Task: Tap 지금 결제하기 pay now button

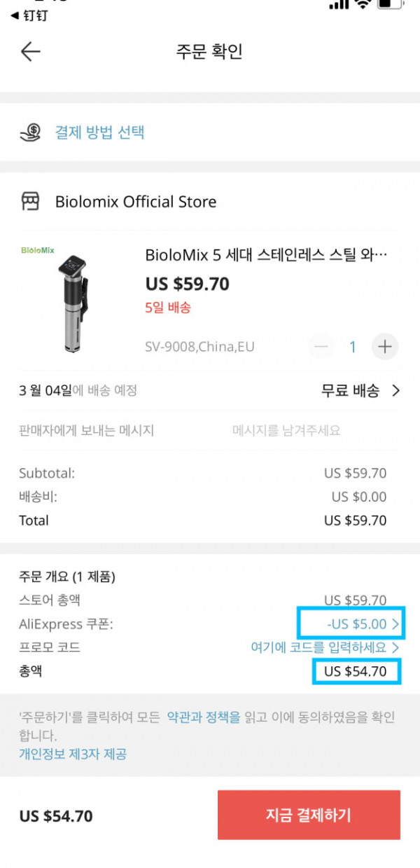Action: (309, 815)
